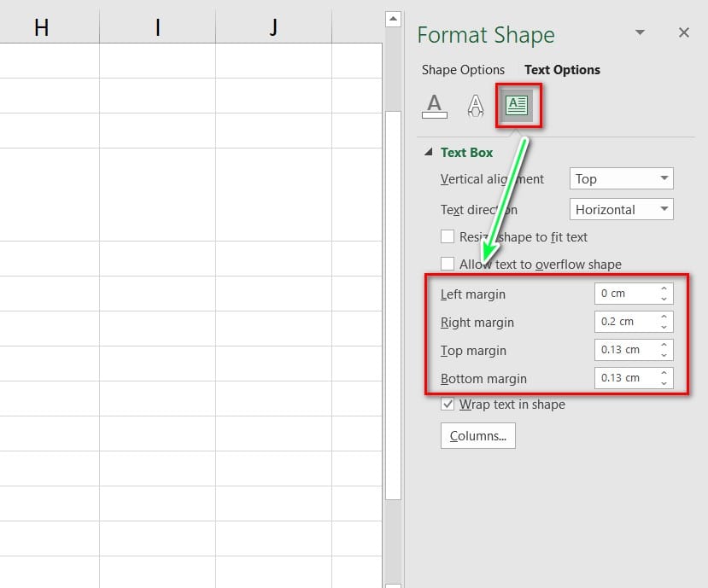Switch to Shape Options tab
Image resolution: width=708 pixels, height=588 pixels.
(x=463, y=70)
